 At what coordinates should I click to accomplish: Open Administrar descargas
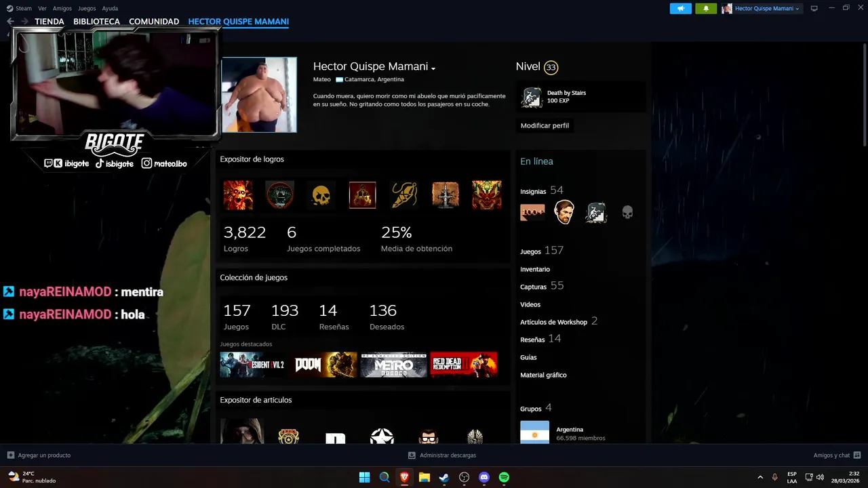click(442, 455)
